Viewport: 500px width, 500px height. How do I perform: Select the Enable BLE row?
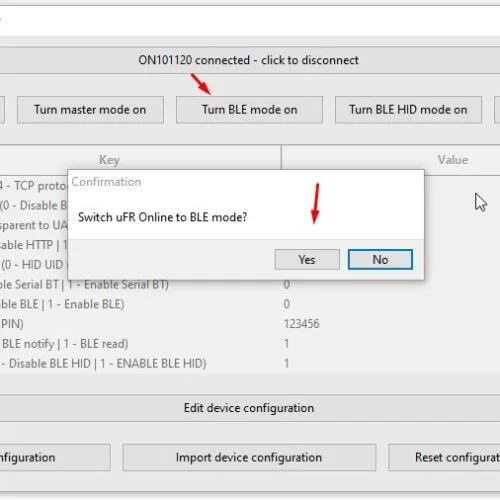click(x=250, y=304)
